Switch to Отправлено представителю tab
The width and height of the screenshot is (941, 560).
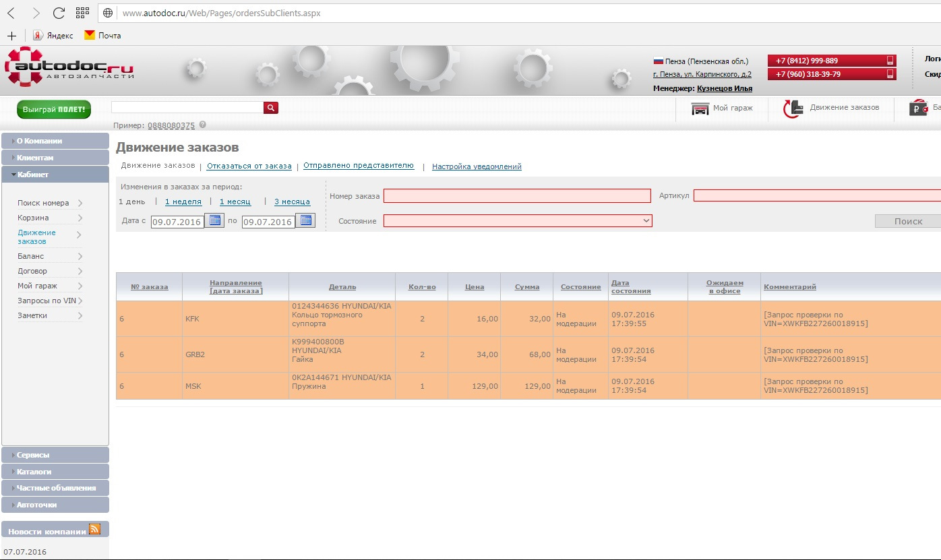pyautogui.click(x=359, y=166)
